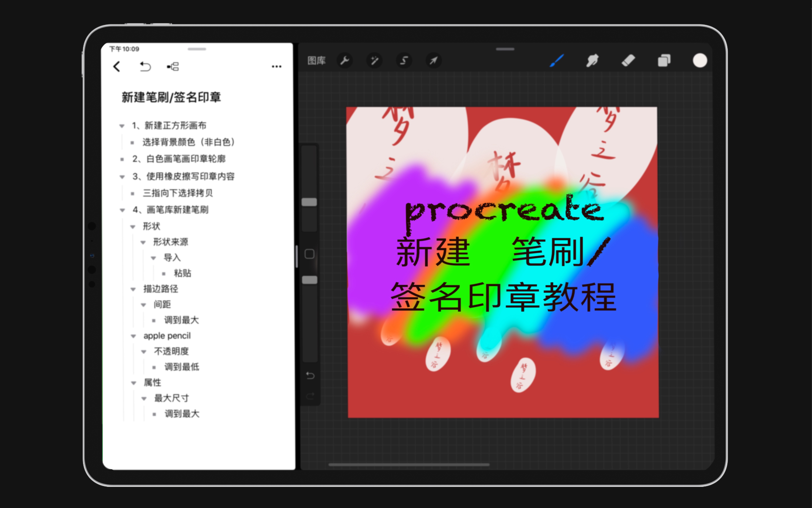
Task: Tap the Procreate sidebar undo arrow
Action: (x=310, y=375)
